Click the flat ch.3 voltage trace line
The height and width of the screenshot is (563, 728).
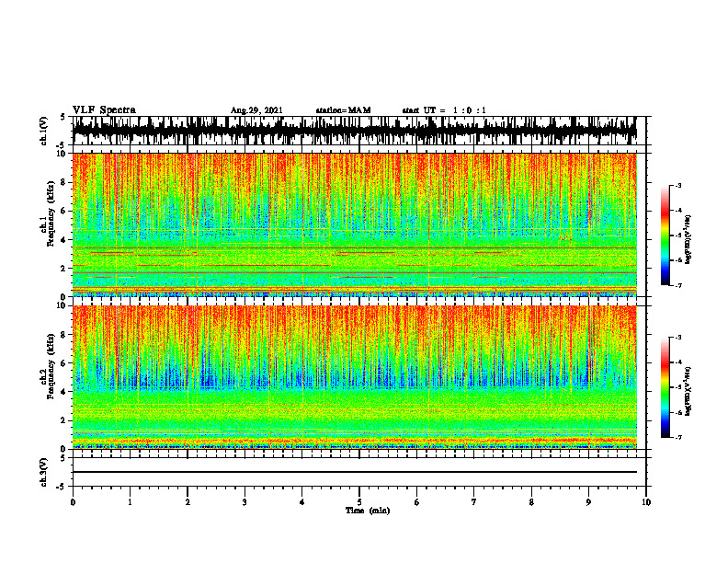tap(354, 472)
